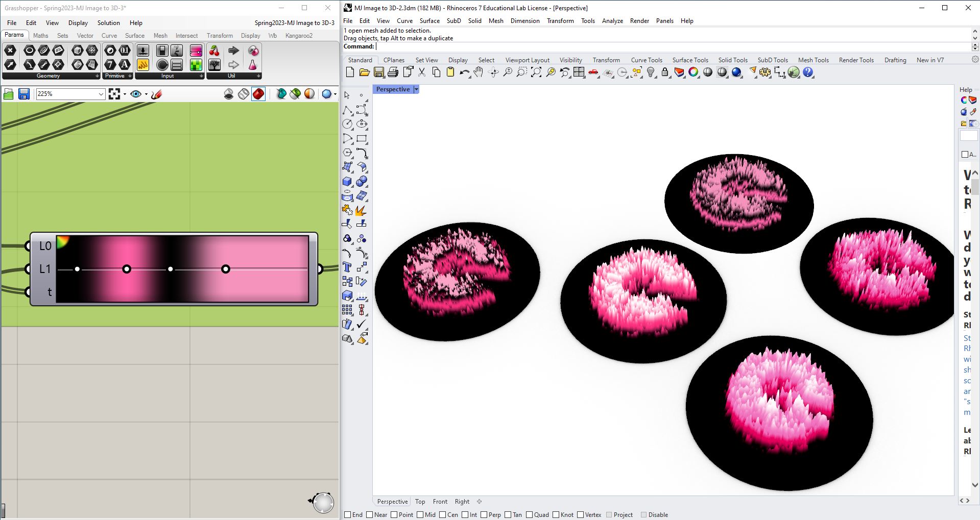Enable Grasshopper shaded preview red icon
Screen dimensions: 980x520
point(258,94)
